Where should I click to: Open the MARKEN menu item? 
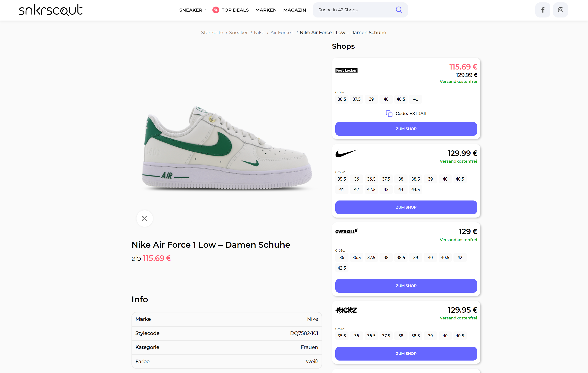[266, 10]
